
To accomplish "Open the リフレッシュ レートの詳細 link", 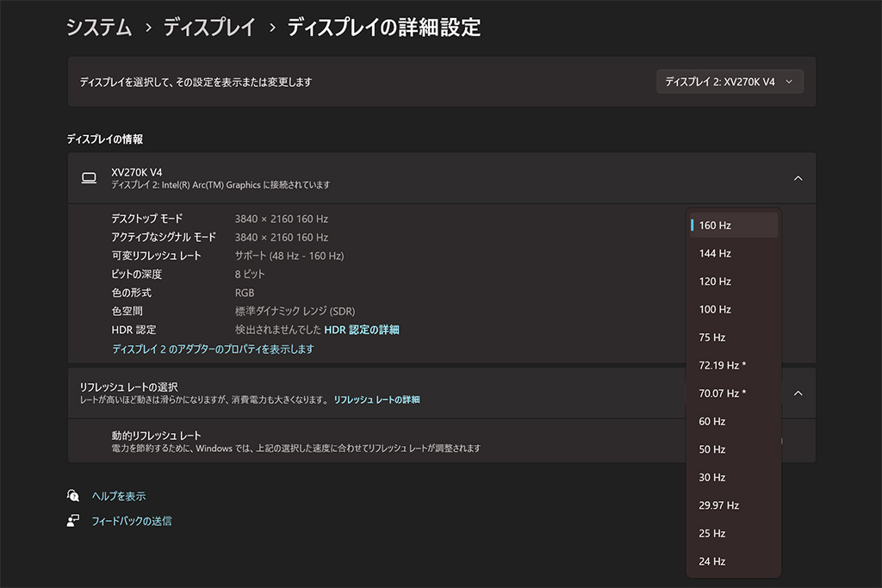I will [376, 400].
